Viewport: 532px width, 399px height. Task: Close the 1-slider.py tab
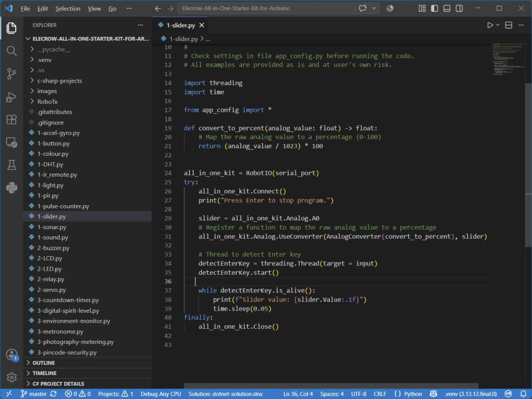202,25
